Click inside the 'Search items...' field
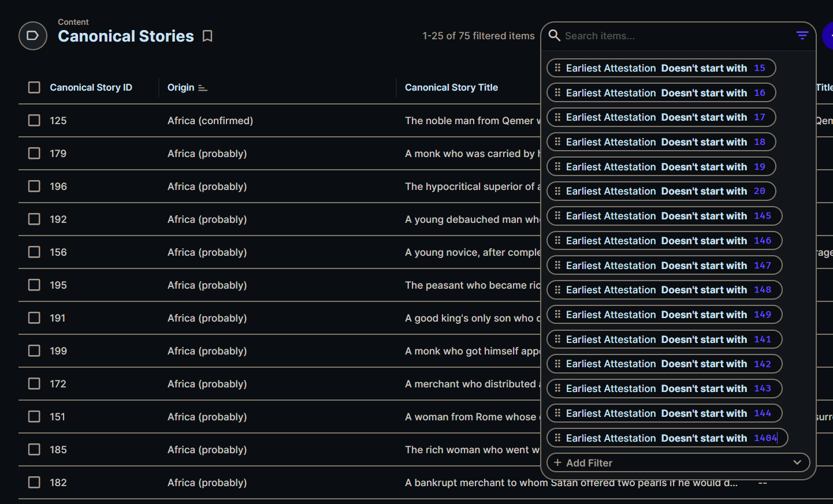Screen dimensions: 833x504 coord(635,35)
